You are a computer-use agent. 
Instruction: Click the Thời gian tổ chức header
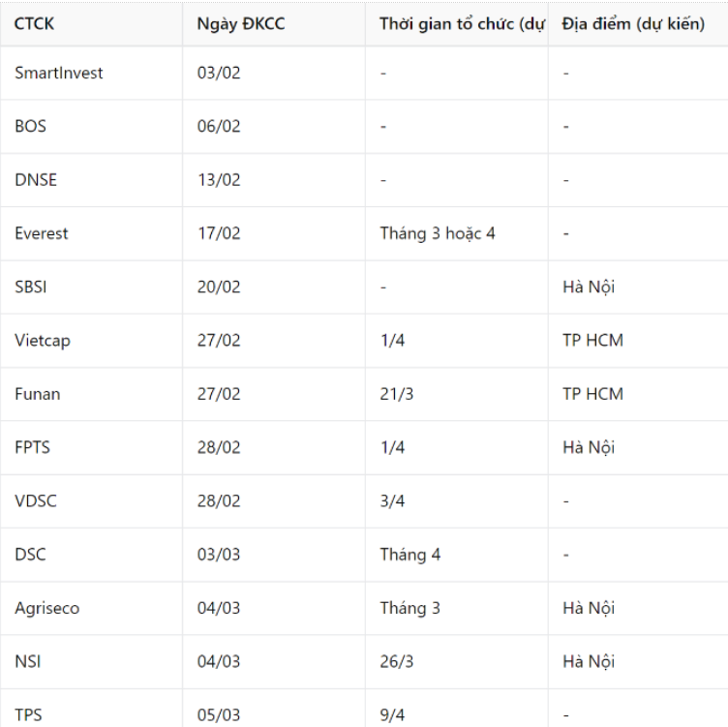[x=457, y=24]
